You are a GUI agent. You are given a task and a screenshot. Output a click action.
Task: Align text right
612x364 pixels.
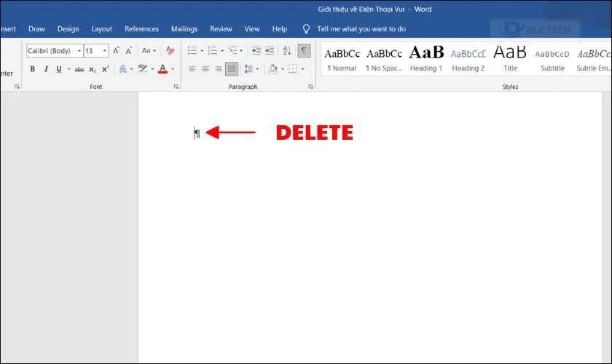pos(218,69)
